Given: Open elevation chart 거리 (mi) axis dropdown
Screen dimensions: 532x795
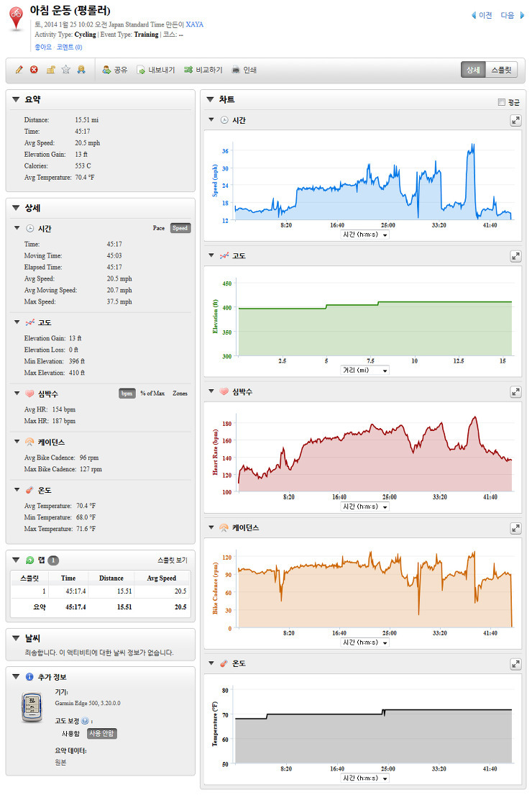Looking at the screenshot, I should pos(364,371).
